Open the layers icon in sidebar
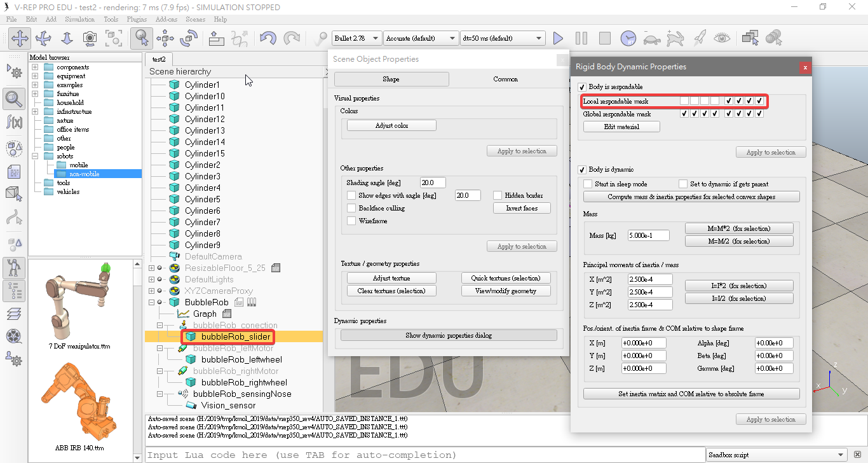The height and width of the screenshot is (463, 868). [x=14, y=314]
